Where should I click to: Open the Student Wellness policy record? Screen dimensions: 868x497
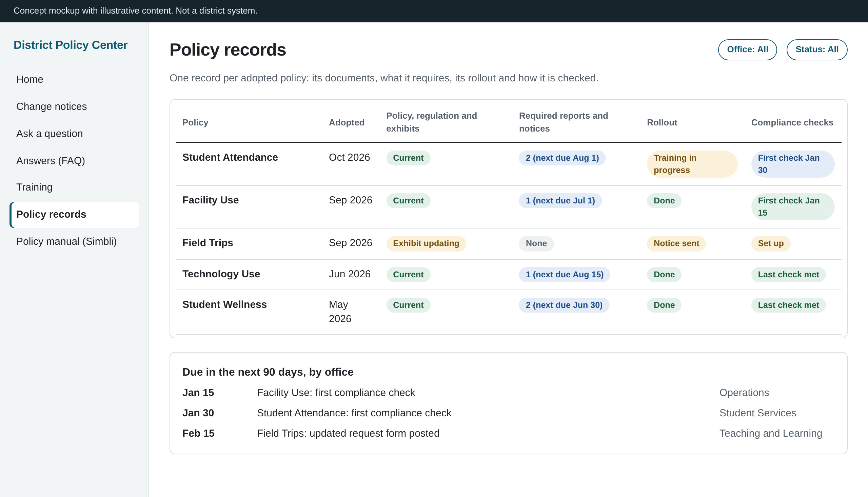click(x=224, y=304)
